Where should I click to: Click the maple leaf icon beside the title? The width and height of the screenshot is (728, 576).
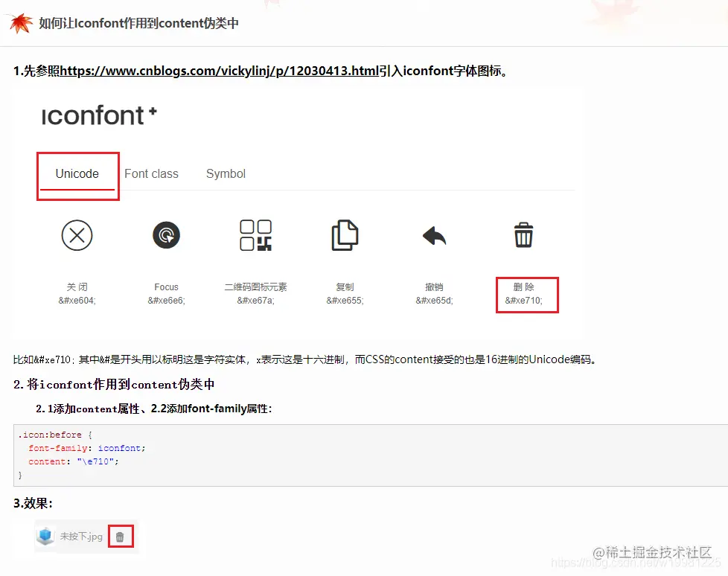click(21, 23)
